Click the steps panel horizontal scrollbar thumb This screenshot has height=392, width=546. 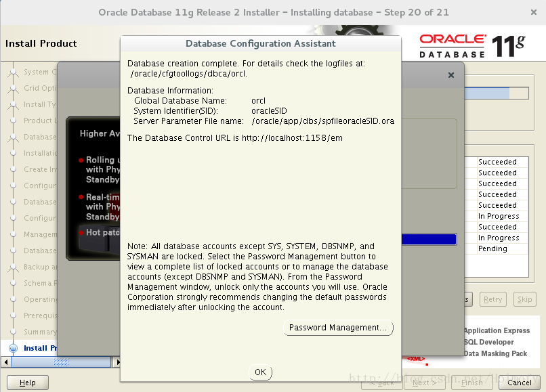coord(61,362)
